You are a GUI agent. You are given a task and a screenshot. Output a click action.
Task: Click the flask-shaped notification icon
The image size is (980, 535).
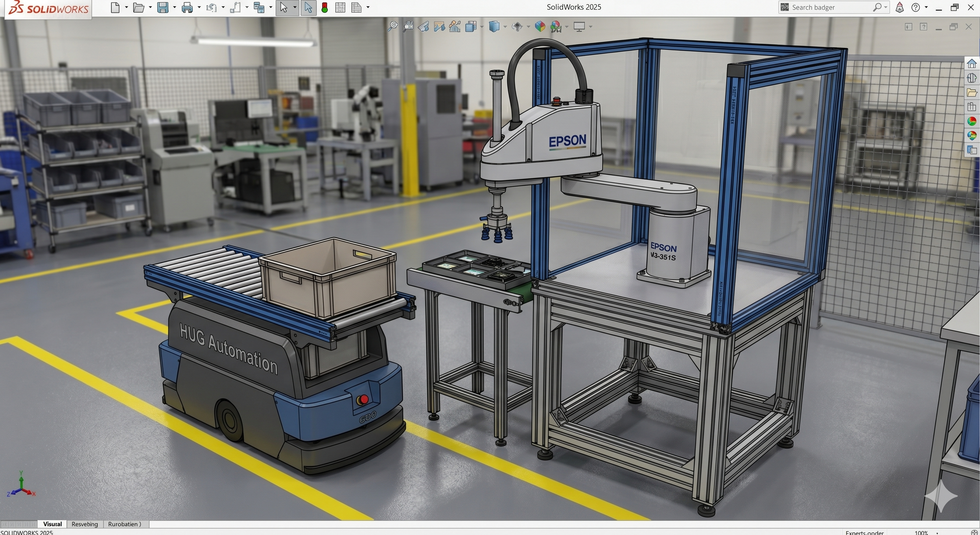[899, 7]
